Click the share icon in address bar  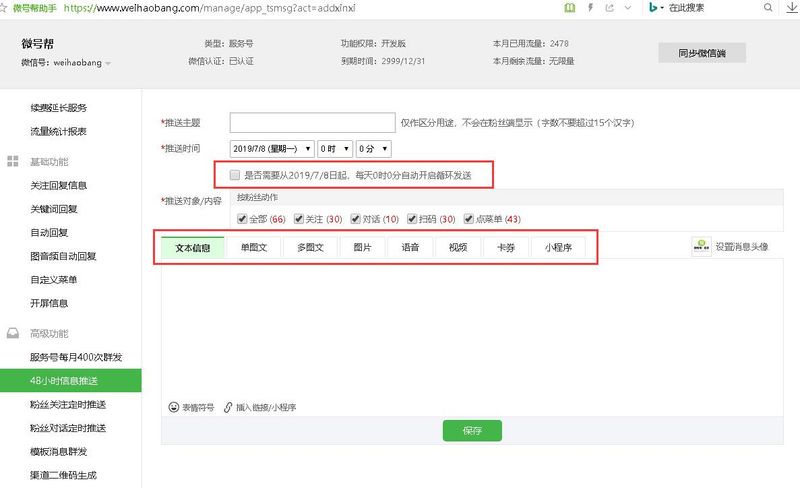pyautogui.click(x=610, y=8)
